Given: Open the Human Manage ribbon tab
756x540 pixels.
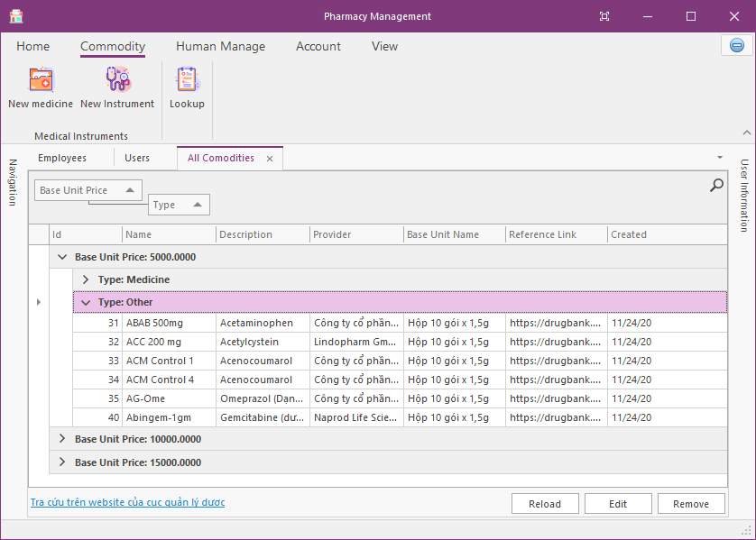Looking at the screenshot, I should (218, 46).
